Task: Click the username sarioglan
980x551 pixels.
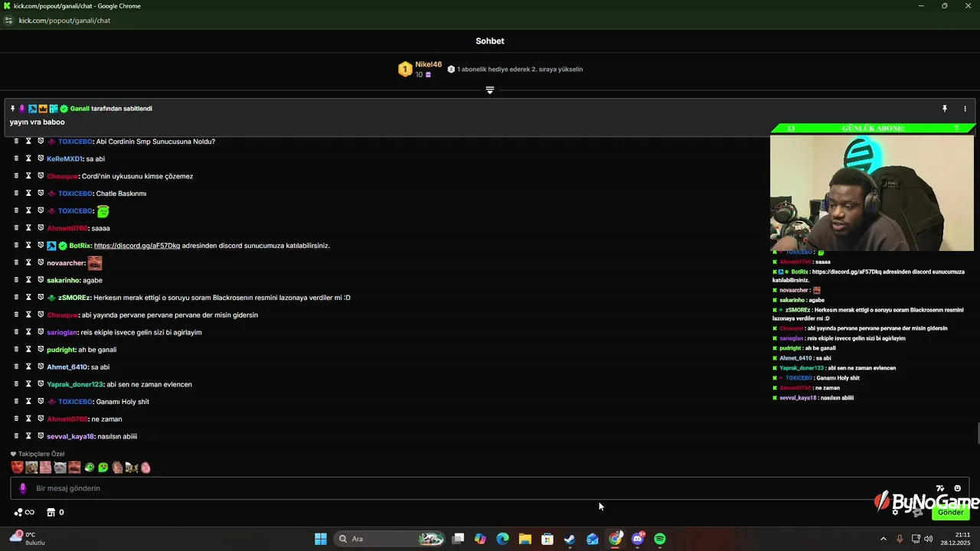Action: [61, 332]
